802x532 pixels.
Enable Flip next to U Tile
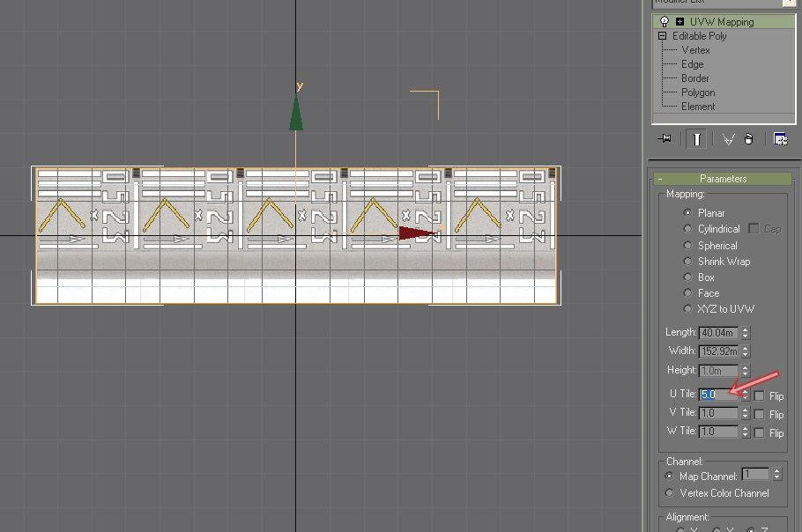pyautogui.click(x=759, y=395)
